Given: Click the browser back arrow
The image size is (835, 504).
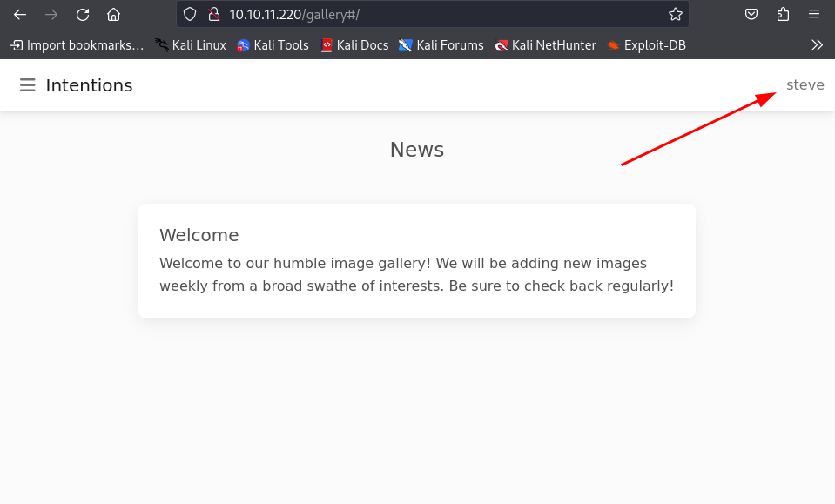Looking at the screenshot, I should (x=20, y=14).
